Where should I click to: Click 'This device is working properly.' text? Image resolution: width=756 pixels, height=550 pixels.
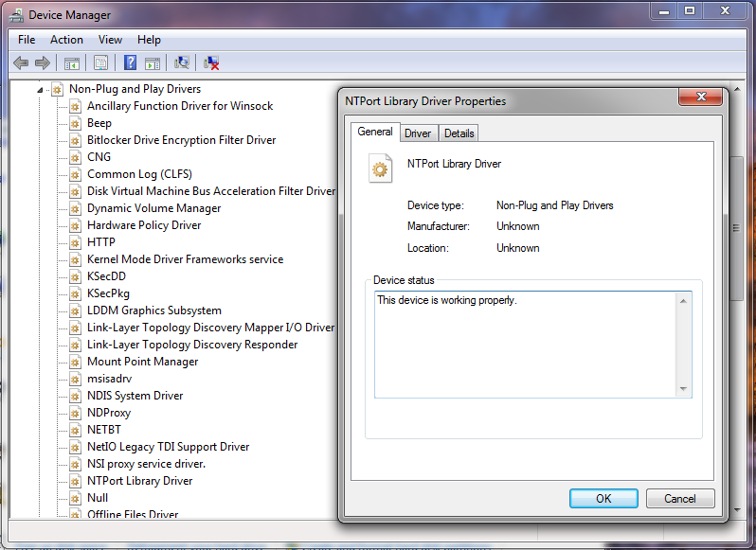447,300
